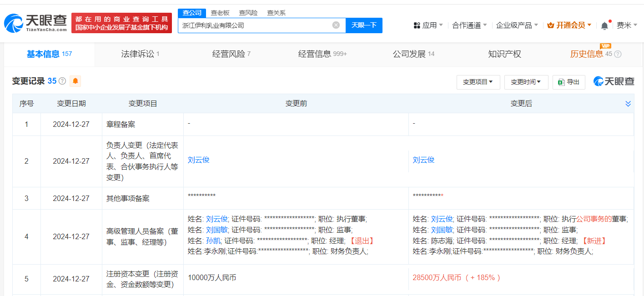
Task: Open the 应用 apps grid menu
Action: pos(428,25)
